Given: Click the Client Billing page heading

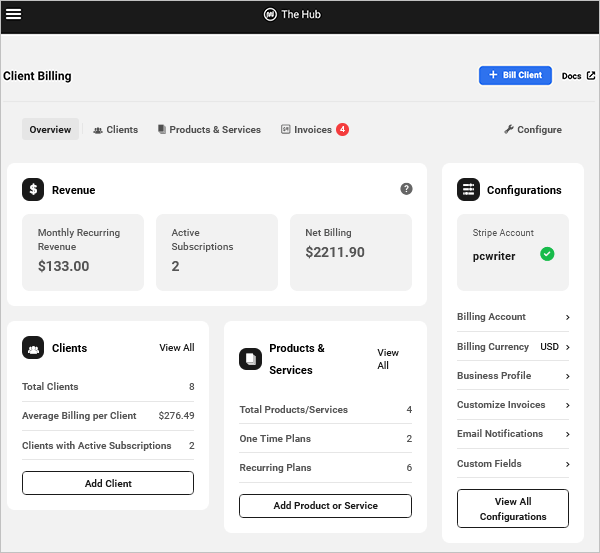Looking at the screenshot, I should tap(37, 76).
